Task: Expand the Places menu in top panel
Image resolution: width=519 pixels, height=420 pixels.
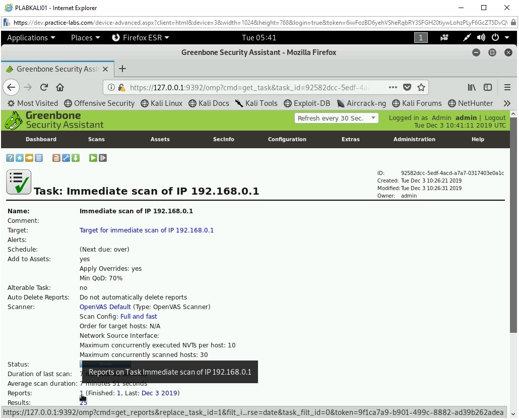Action: 85,38
